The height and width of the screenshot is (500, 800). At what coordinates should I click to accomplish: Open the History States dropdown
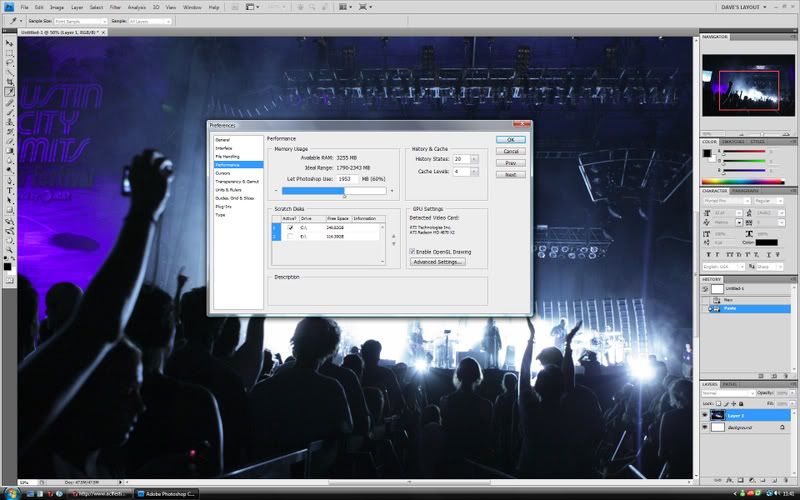[x=474, y=159]
